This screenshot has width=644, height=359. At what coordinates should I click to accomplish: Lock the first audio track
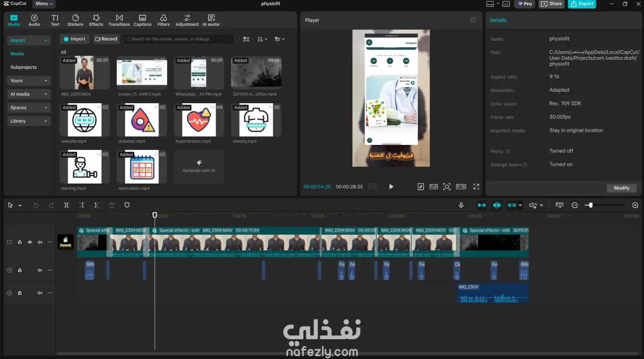(x=20, y=270)
